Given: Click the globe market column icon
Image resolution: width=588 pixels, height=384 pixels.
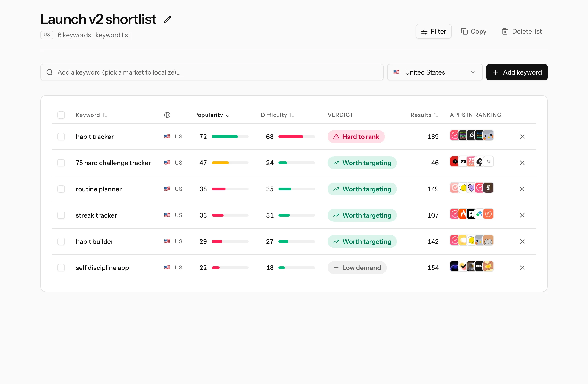Looking at the screenshot, I should point(167,115).
